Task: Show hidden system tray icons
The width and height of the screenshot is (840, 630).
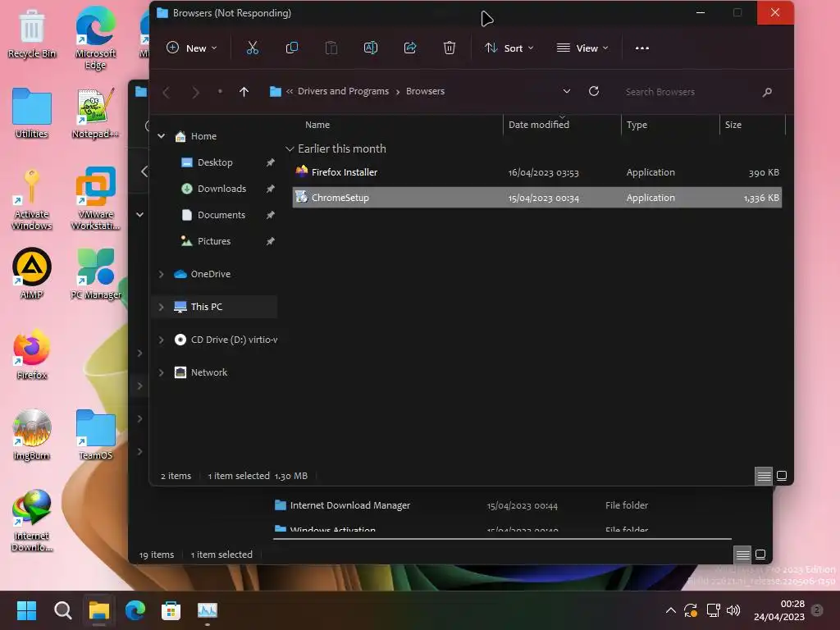Action: [x=670, y=610]
